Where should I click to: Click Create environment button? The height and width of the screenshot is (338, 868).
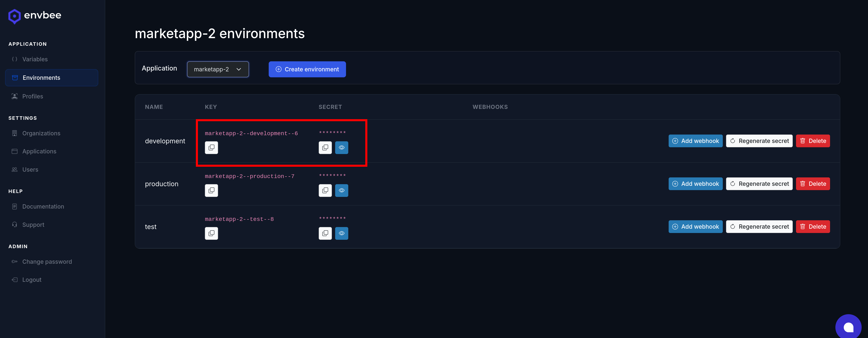point(307,69)
